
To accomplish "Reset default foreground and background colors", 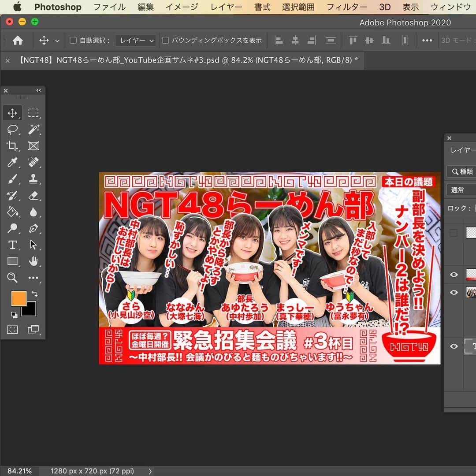I will click(x=14, y=315).
